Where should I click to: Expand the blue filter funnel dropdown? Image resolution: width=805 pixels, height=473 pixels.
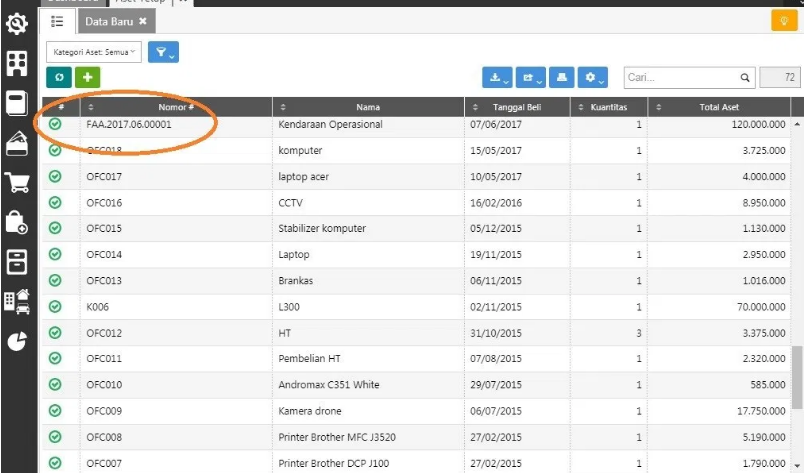click(163, 51)
